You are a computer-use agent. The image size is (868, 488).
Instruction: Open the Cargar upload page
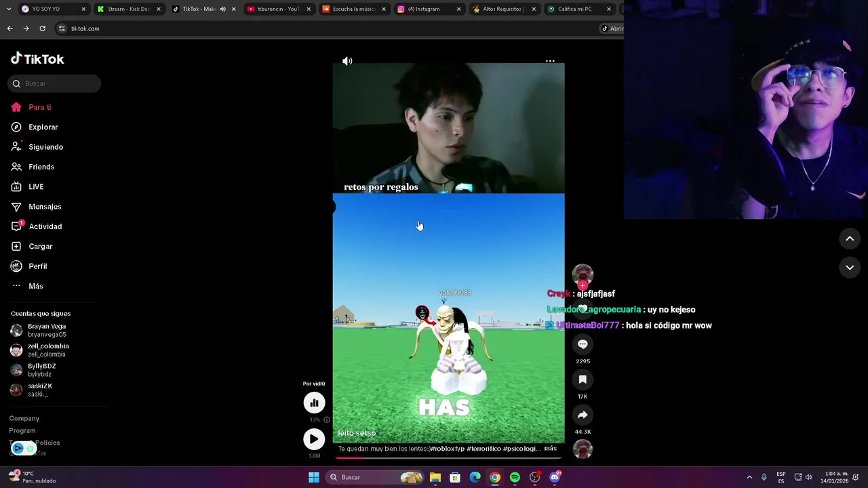tap(32, 246)
